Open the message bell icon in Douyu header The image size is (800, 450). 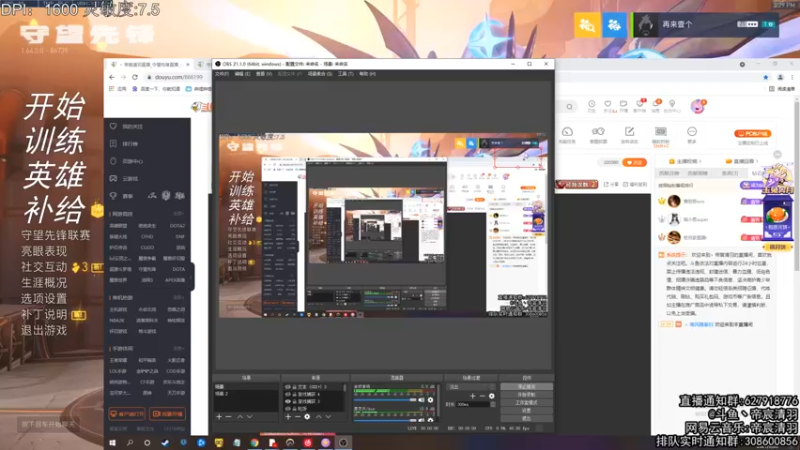pyautogui.click(x=656, y=104)
